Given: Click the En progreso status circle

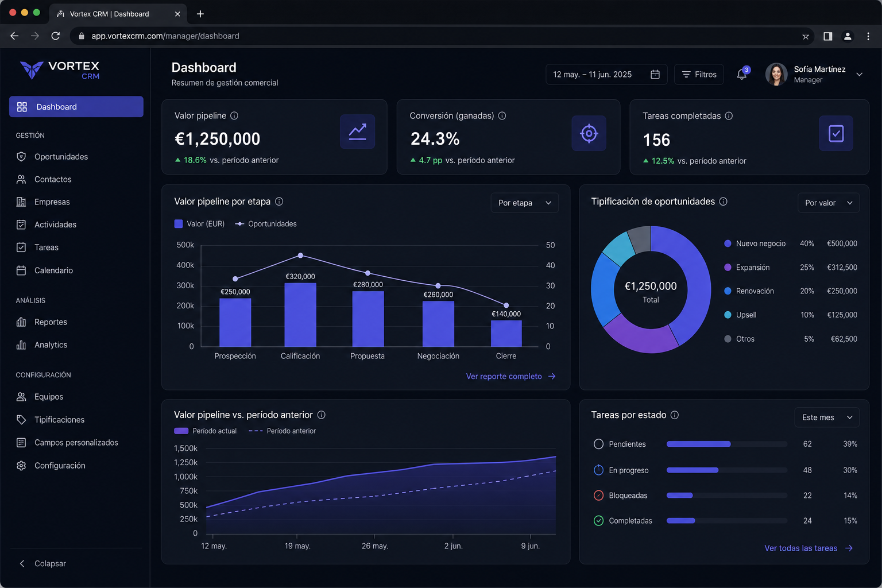Looking at the screenshot, I should click(x=598, y=470).
